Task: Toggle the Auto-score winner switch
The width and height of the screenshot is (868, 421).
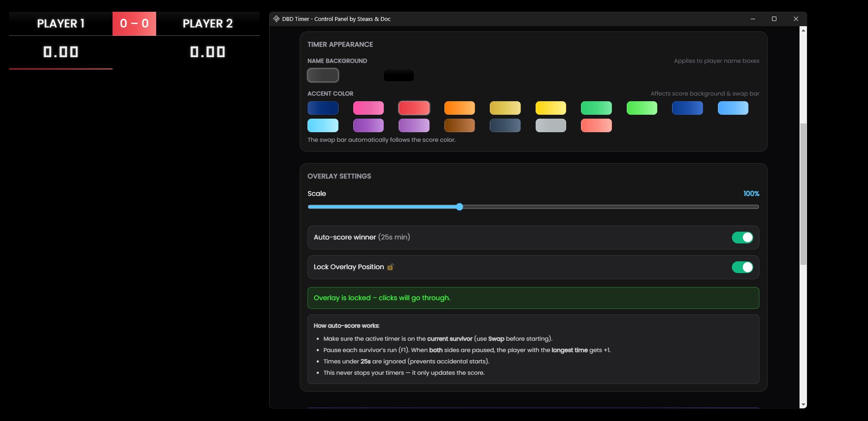Action: click(742, 237)
